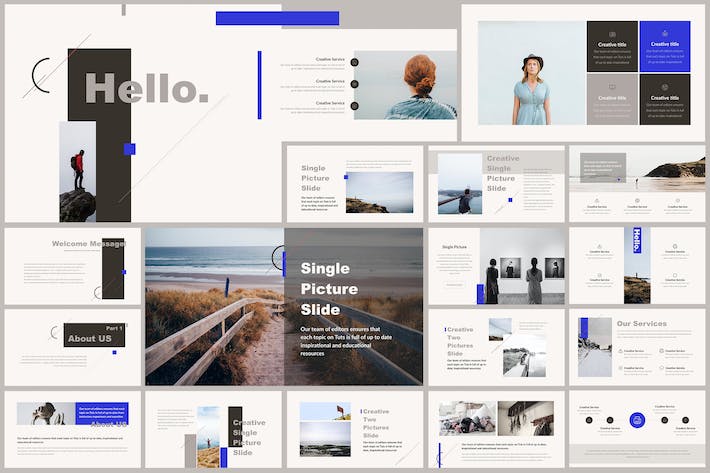Open the grassy cliff and sea photo on Single Picture slide
The image size is (710, 473).
click(379, 192)
